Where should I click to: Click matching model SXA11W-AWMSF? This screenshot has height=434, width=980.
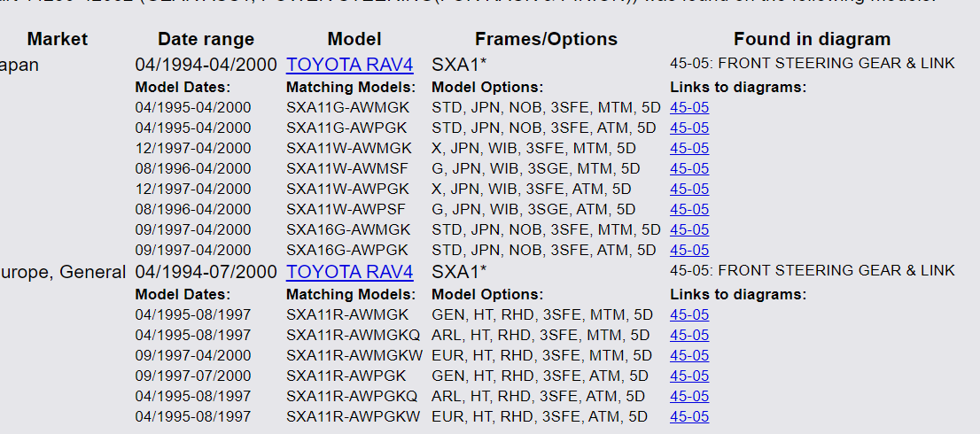click(346, 168)
